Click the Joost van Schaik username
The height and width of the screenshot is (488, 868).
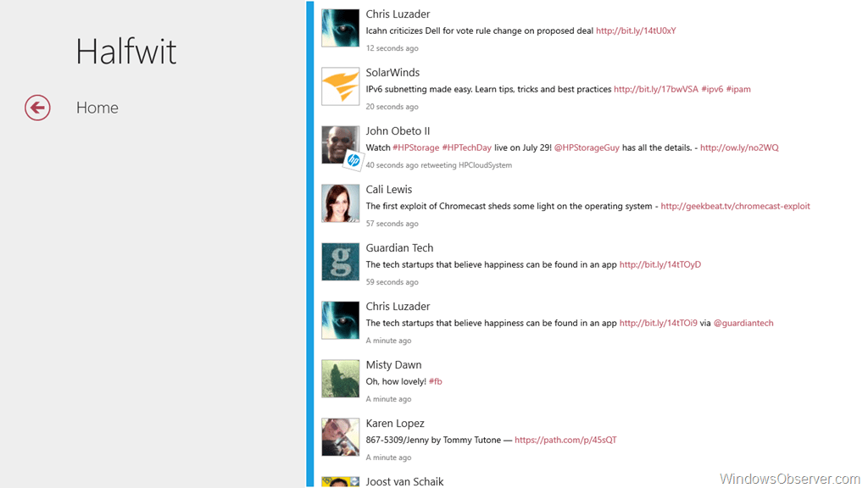pos(404,482)
